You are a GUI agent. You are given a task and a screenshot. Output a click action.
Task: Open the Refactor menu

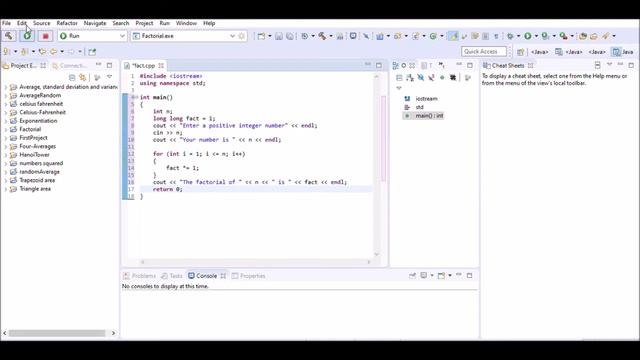pos(67,23)
